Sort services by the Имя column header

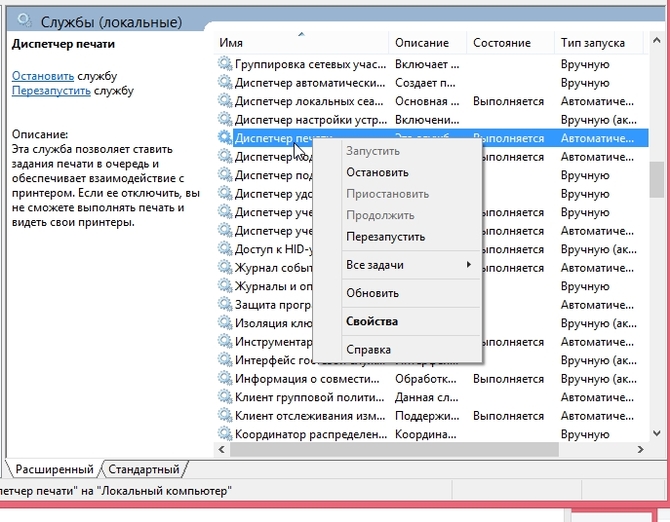coord(300,43)
